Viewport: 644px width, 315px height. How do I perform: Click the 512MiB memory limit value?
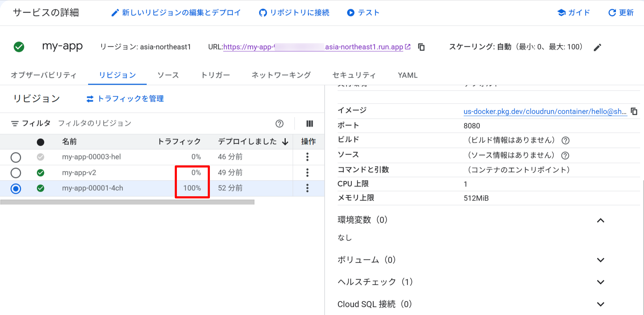coord(476,198)
